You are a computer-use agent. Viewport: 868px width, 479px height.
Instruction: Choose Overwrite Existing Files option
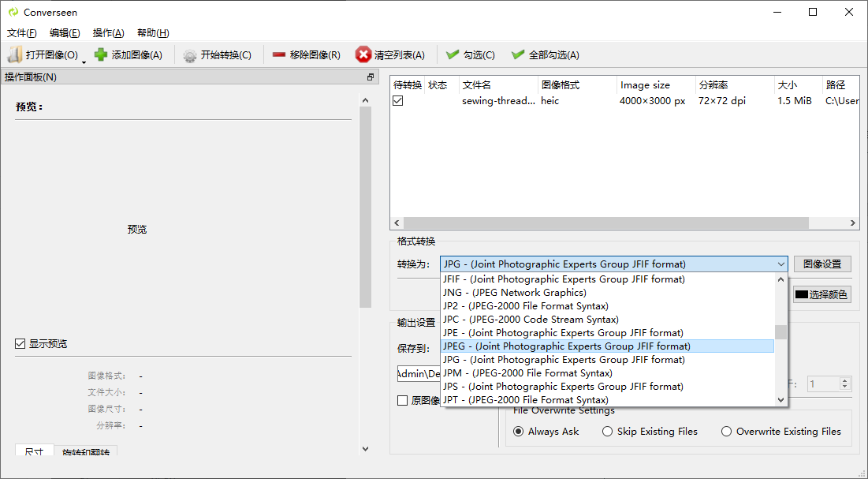pyautogui.click(x=726, y=432)
